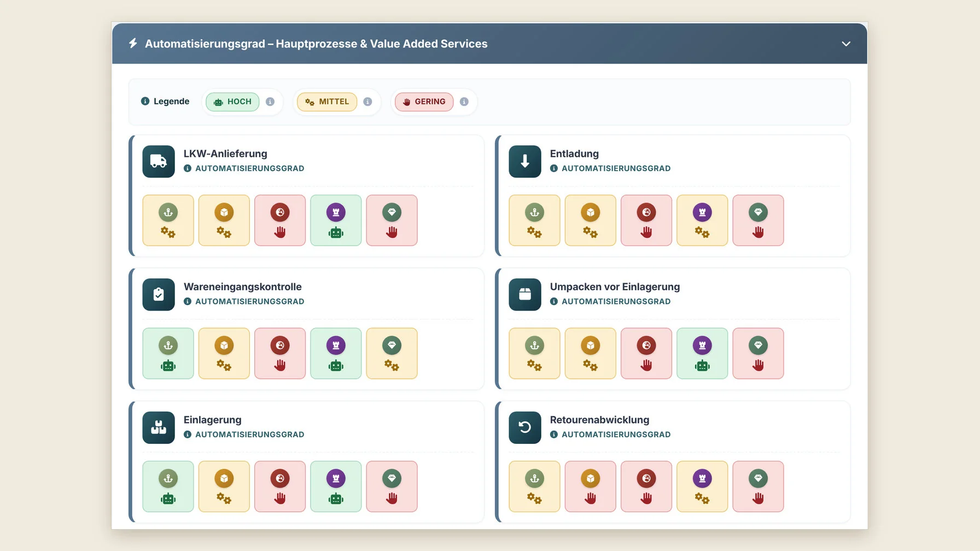Collapse the Automatisierungsgrad panel with the chevron
This screenshot has height=551, width=980.
(x=845, y=44)
